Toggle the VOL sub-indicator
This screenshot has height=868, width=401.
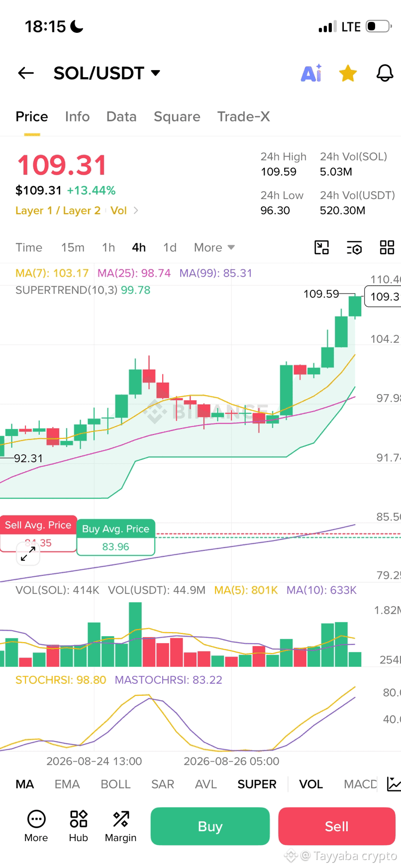coord(311,784)
